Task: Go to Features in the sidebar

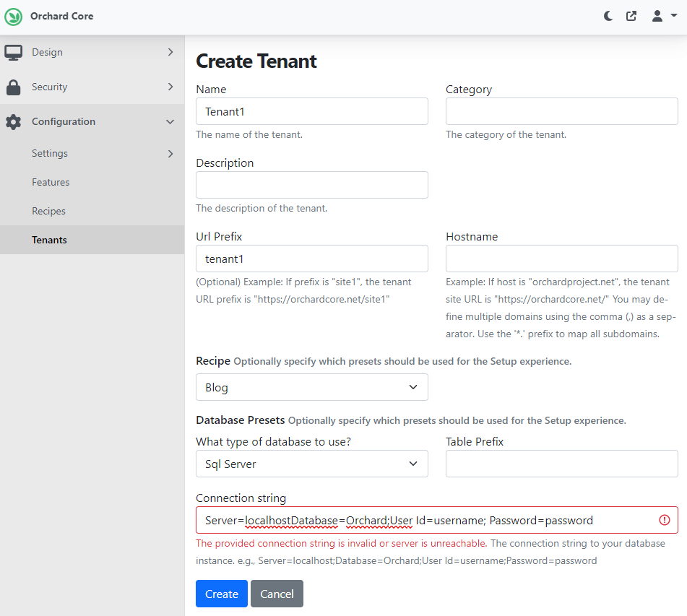Action: (x=92, y=182)
